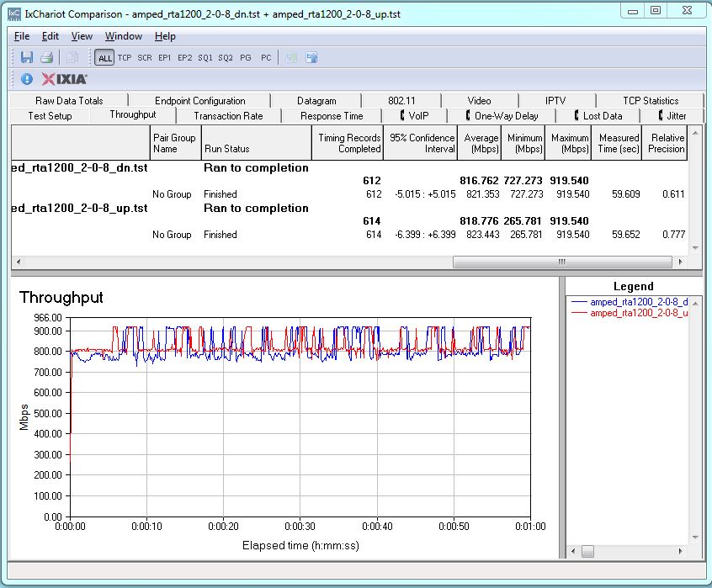Open the Edit menu
712x588 pixels.
[x=50, y=36]
